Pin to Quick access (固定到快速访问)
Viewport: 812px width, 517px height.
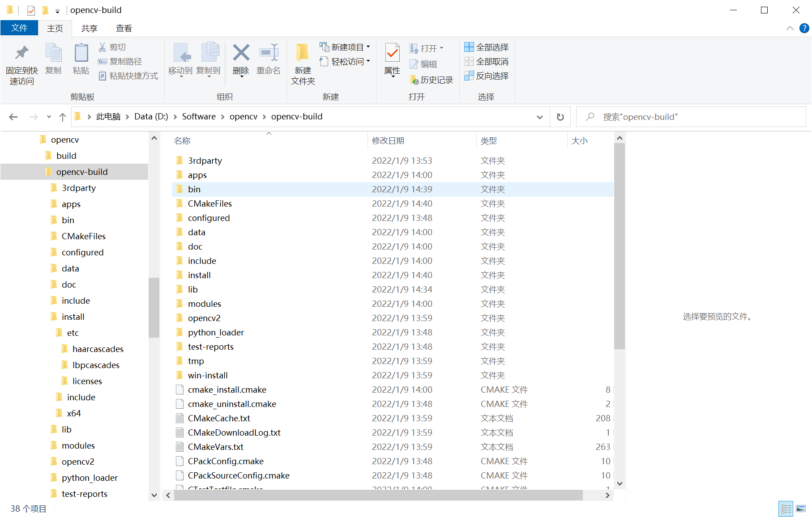point(21,64)
